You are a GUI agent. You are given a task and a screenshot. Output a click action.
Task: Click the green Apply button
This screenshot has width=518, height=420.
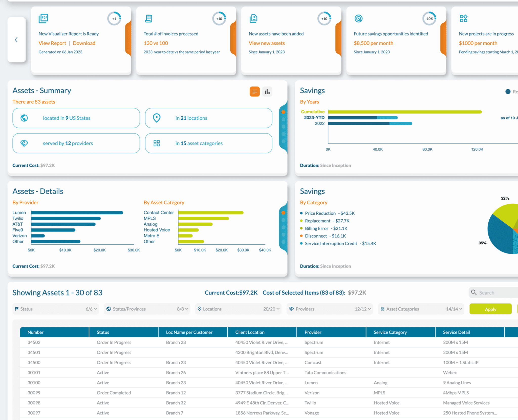click(490, 309)
